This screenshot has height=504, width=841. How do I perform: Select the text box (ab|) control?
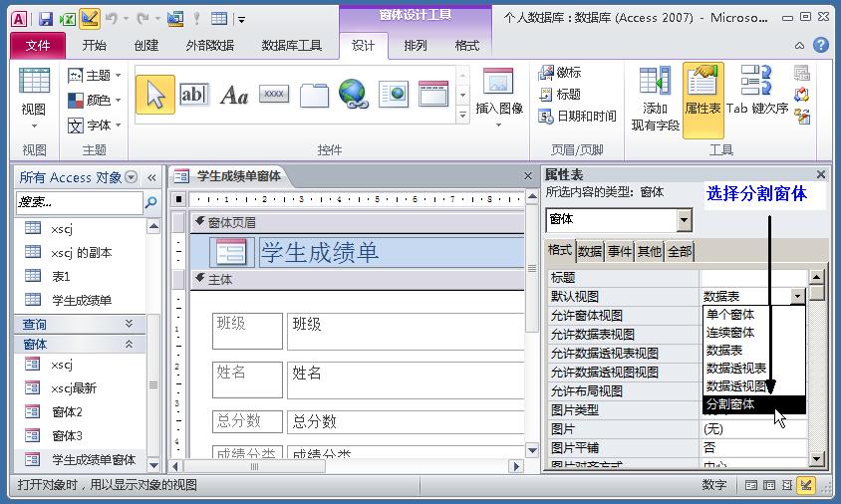[193, 95]
